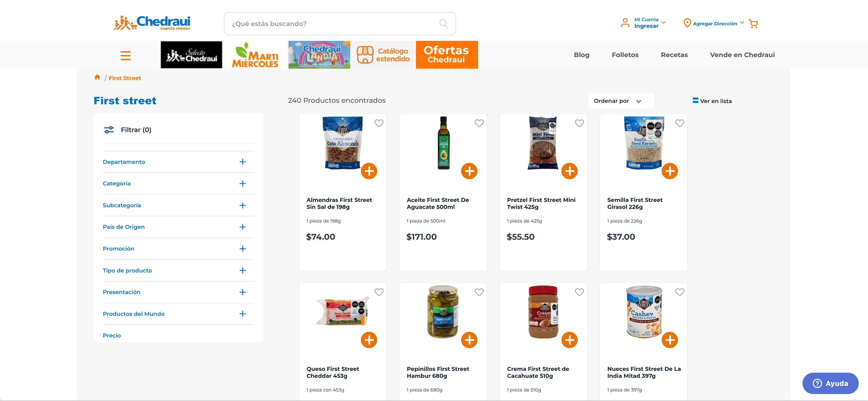
Task: Click the search magnifier icon
Action: (x=444, y=24)
